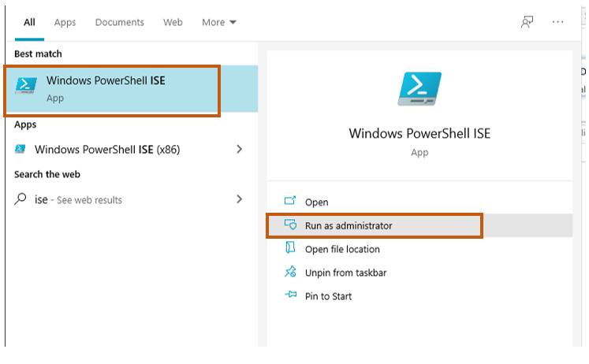
Task: Choose Unpin from taskbar
Action: pyautogui.click(x=419, y=273)
